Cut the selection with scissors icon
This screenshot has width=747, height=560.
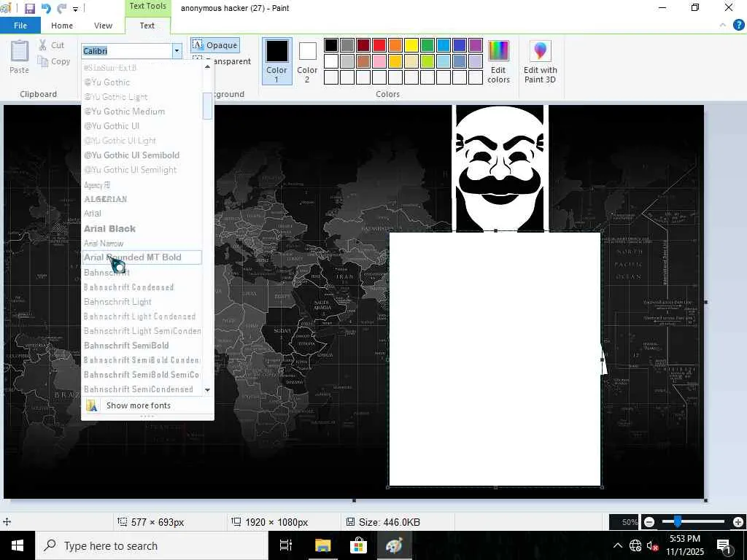[x=52, y=45]
